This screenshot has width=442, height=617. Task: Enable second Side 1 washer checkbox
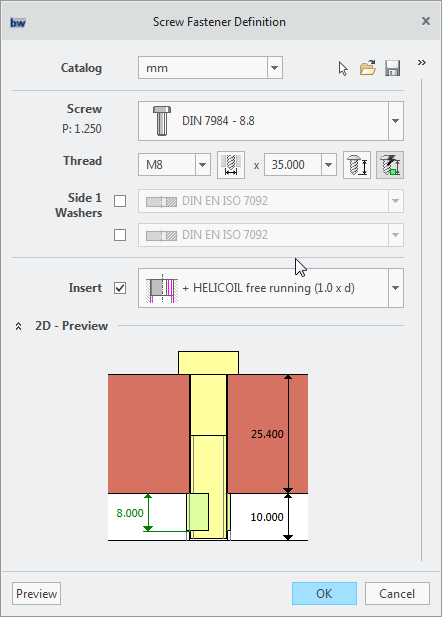coord(120,235)
